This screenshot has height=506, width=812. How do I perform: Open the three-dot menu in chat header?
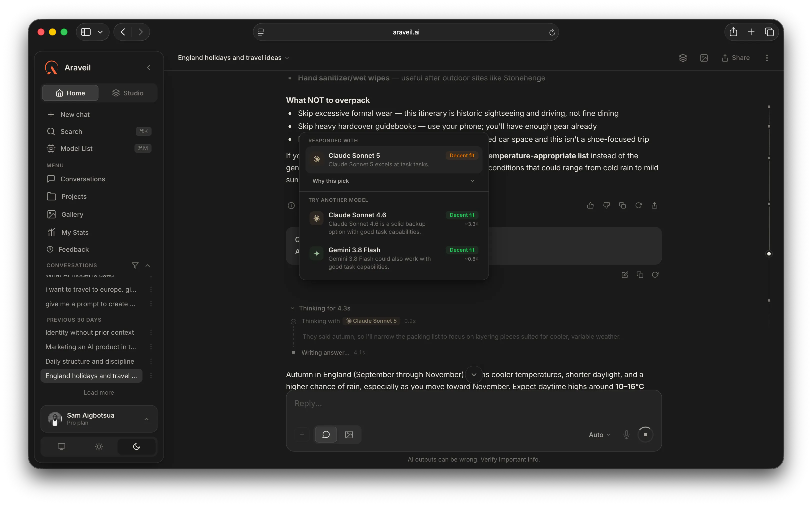click(x=767, y=58)
